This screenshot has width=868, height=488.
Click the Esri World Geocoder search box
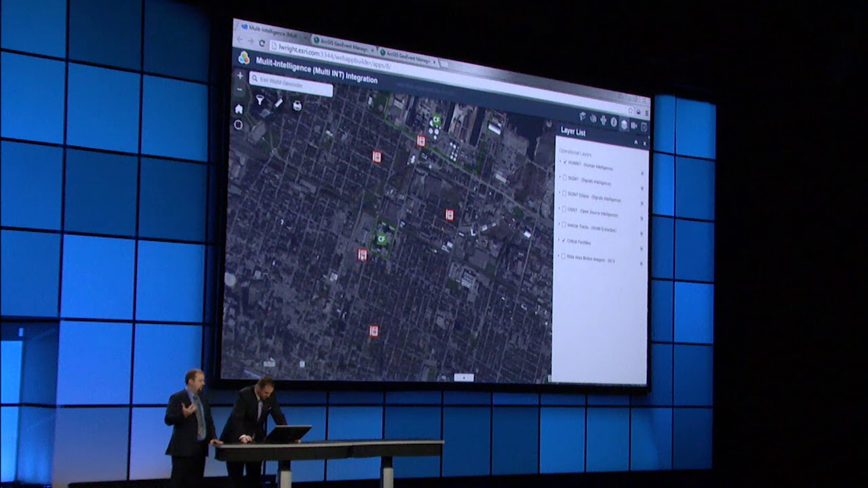coord(291,83)
